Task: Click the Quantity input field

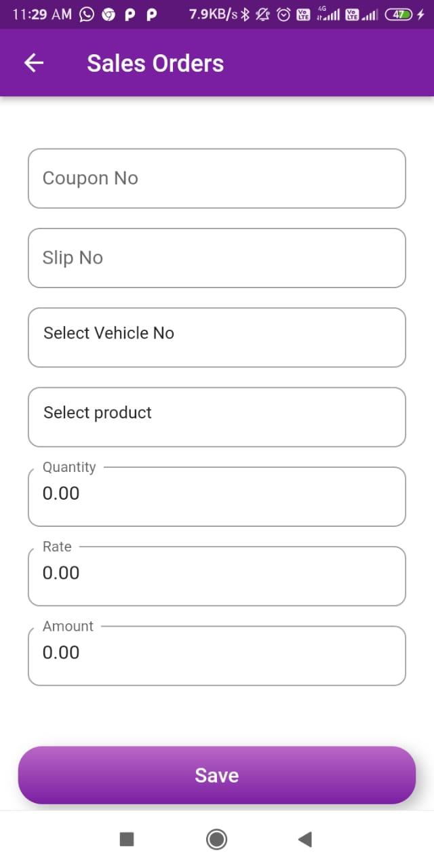Action: 217,496
